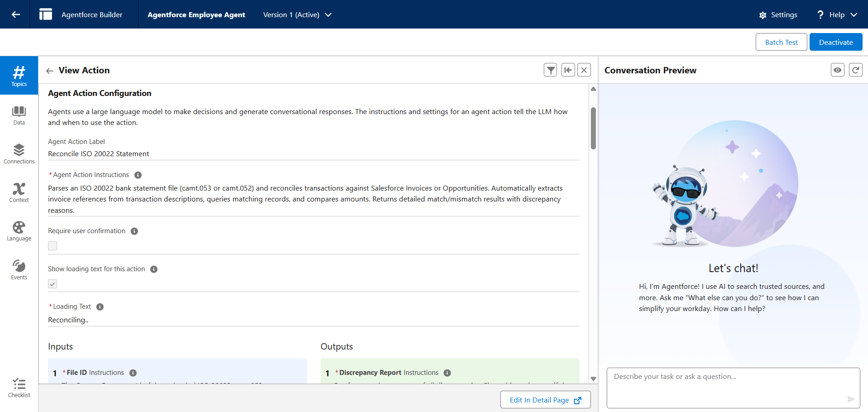Screen dimensions: 868x412
Task: Show info for Show loading text
Action: pyautogui.click(x=154, y=269)
